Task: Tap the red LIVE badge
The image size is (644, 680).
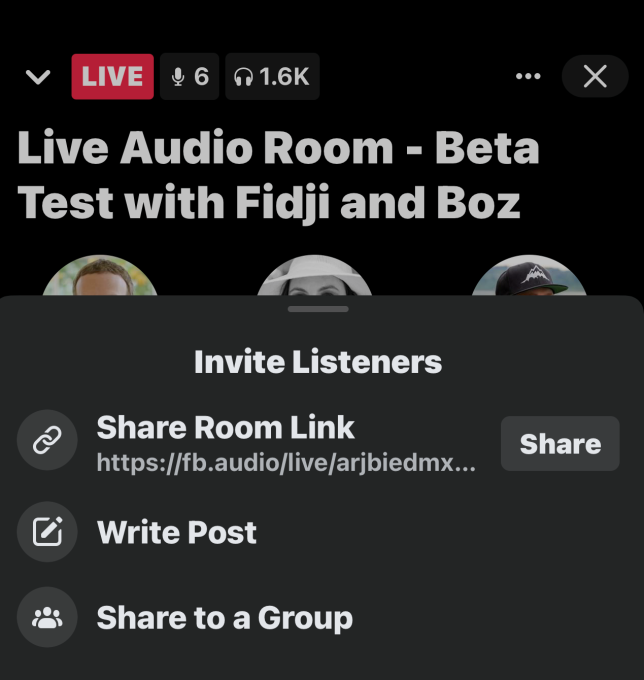Action: click(112, 77)
